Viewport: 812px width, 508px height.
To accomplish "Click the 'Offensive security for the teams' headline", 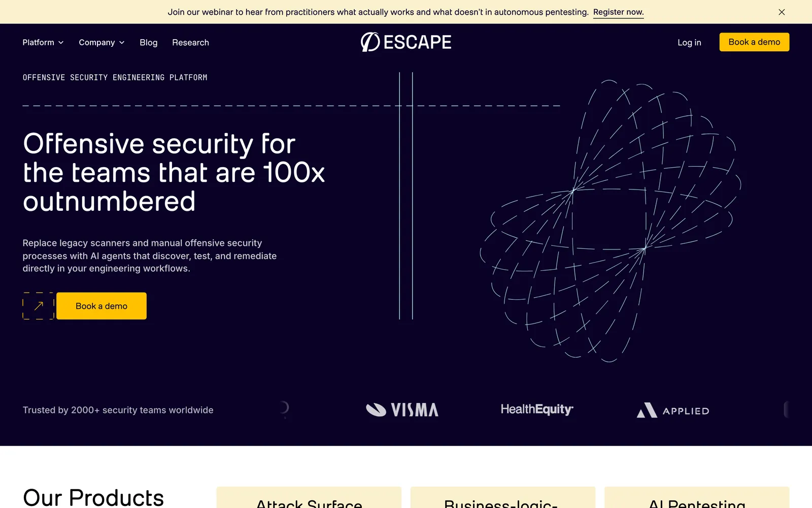I will click(174, 173).
